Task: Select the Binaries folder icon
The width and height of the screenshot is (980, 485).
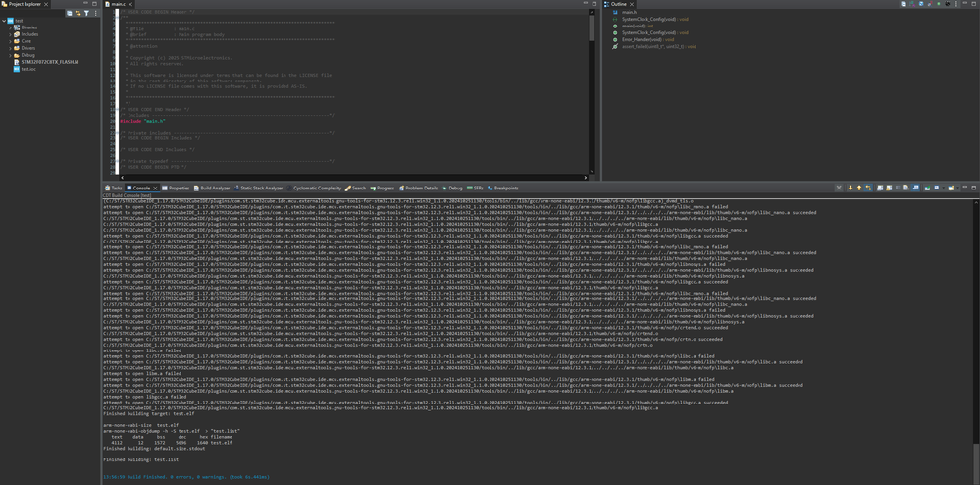Action: 17,27
